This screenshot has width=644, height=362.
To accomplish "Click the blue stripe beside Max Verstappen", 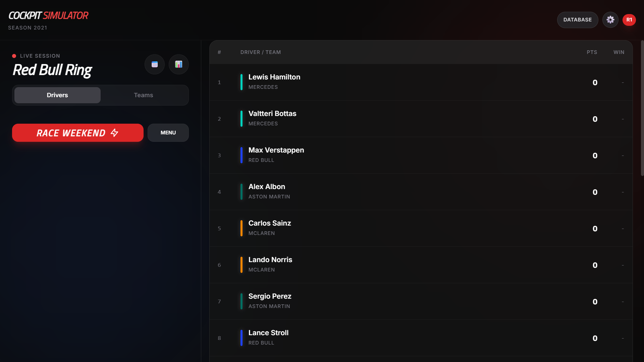I will 241,155.
